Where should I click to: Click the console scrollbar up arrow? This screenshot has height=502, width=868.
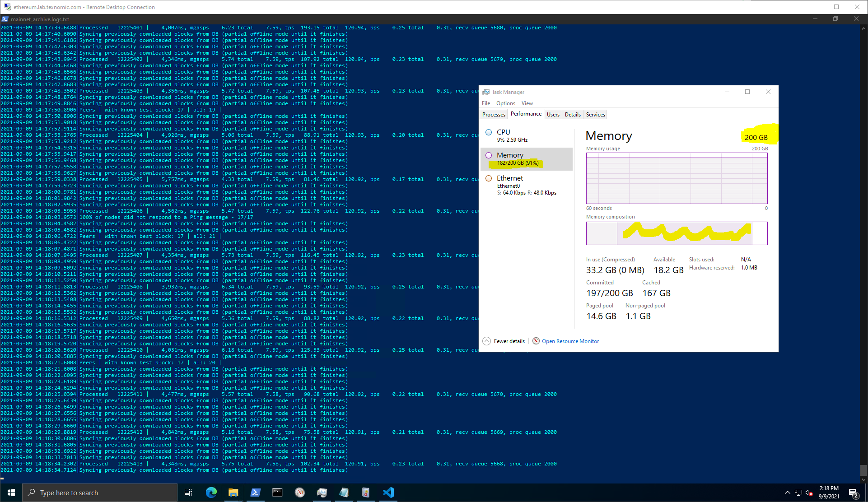click(863, 28)
